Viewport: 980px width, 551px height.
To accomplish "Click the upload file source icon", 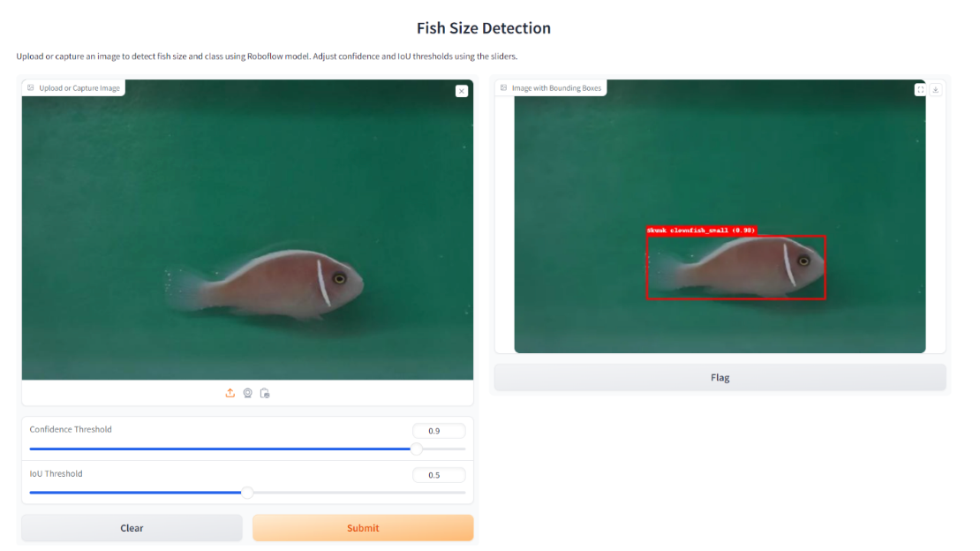I will coord(230,393).
